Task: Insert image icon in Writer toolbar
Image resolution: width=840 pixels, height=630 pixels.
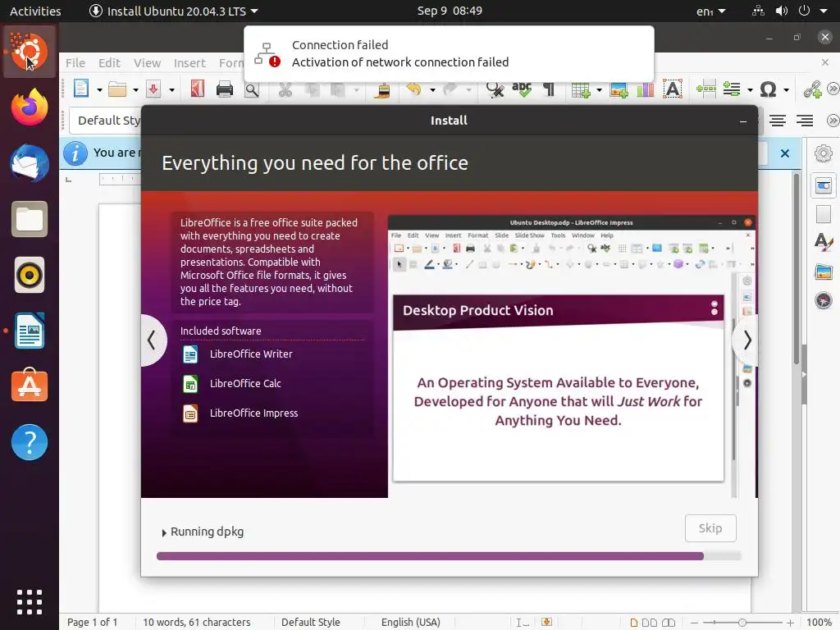Action: pyautogui.click(x=619, y=89)
